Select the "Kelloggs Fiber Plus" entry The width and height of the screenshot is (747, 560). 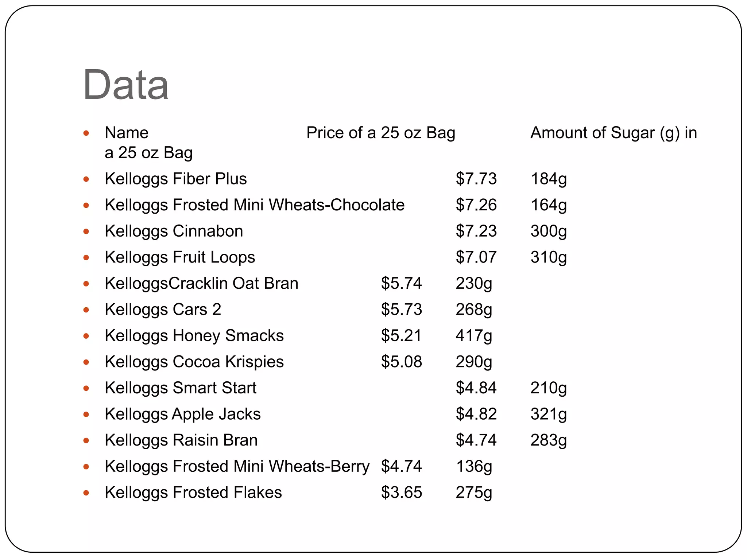coord(175,179)
